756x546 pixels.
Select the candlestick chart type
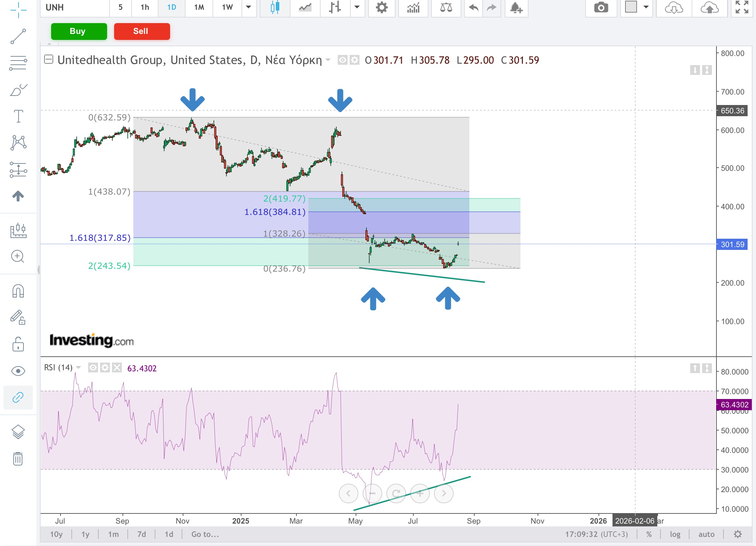coord(275,7)
